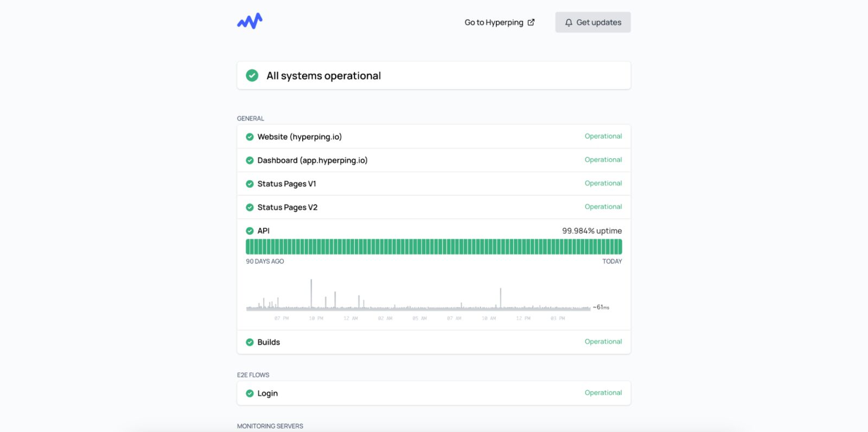This screenshot has width=868, height=432.
Task: Click the E2E FLOWS section heading
Action: tap(253, 375)
